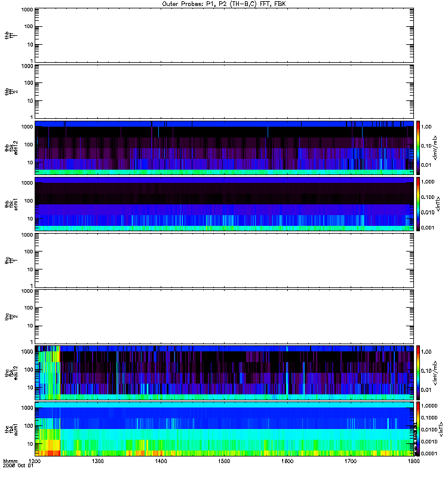Click the 0.0001 value on thc scm1 color bar
Screen dimensions: 448x478
coord(429,454)
